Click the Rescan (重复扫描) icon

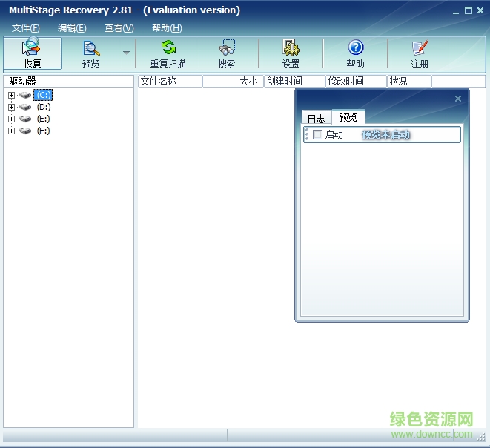[168, 49]
